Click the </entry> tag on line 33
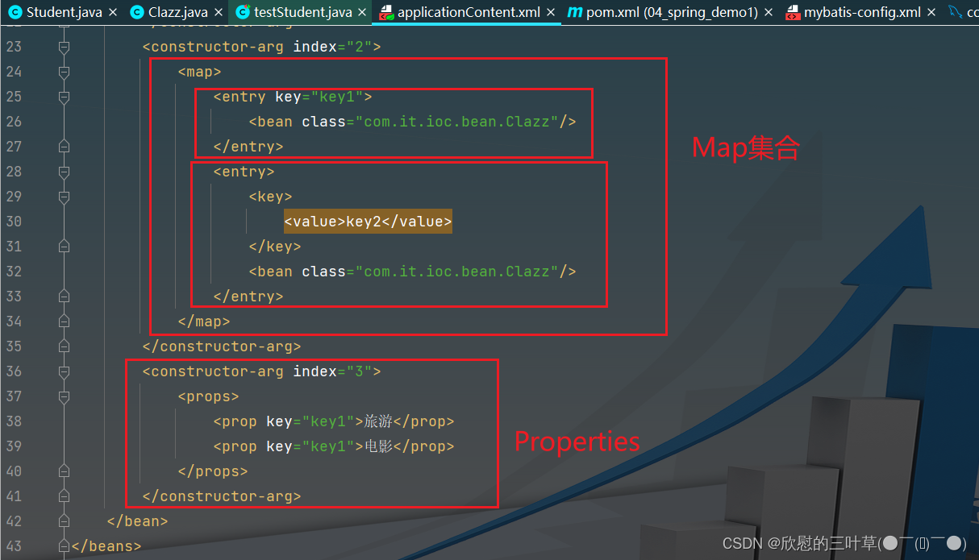Image resolution: width=979 pixels, height=560 pixels. (248, 297)
